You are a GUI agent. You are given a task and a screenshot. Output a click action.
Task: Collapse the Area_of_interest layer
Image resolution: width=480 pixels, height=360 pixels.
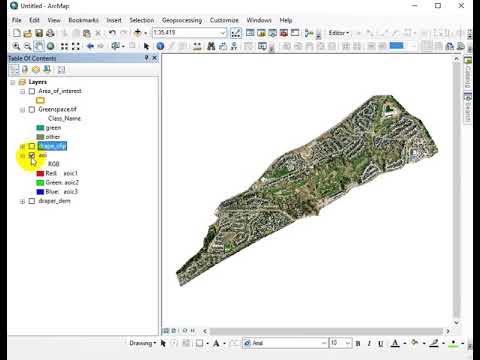22,91
